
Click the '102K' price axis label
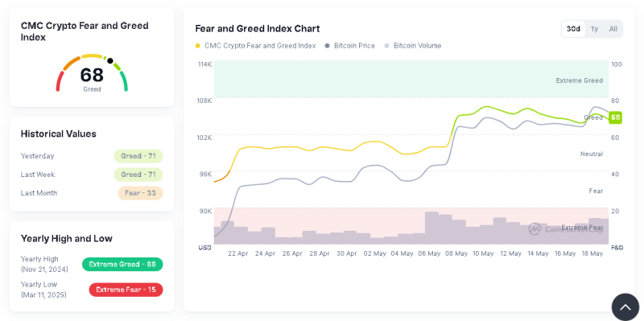pos(204,138)
